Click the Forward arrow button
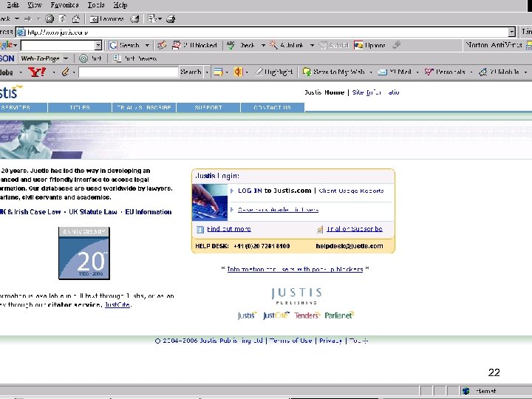 pos(28,18)
